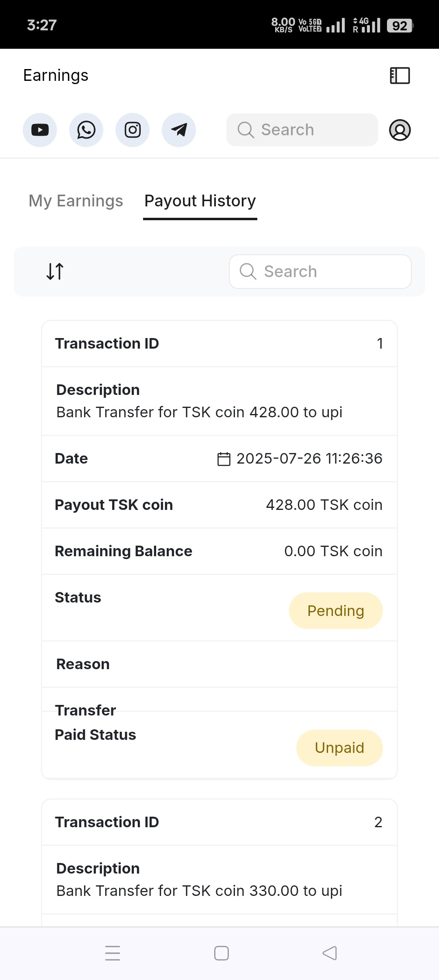Open the Android recent apps menu
Image resolution: width=439 pixels, height=980 pixels.
[x=113, y=953]
